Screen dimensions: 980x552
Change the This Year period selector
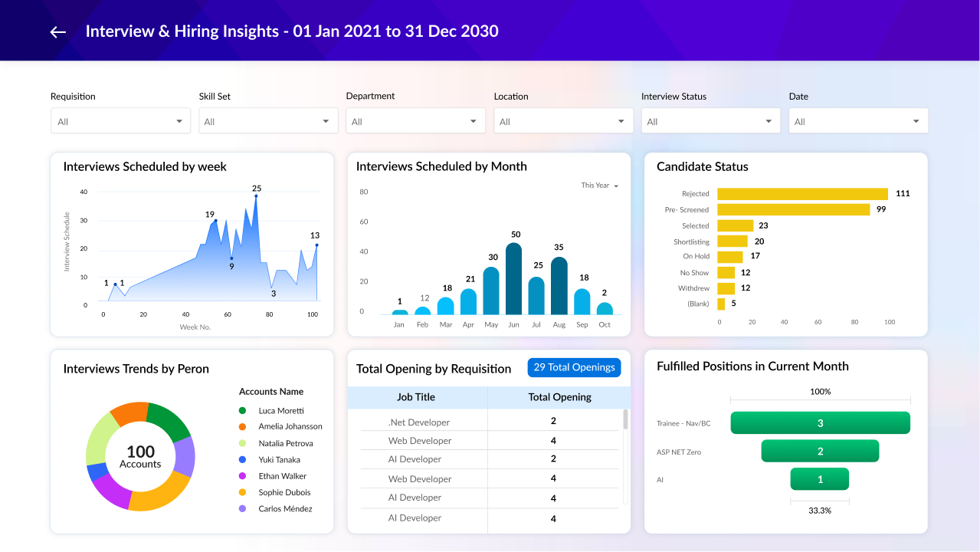(599, 186)
